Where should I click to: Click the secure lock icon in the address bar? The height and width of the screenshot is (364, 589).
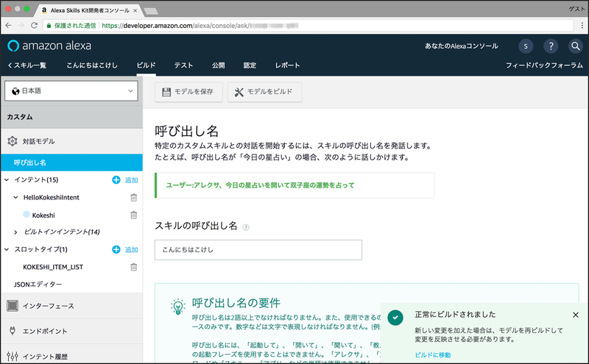[49, 26]
